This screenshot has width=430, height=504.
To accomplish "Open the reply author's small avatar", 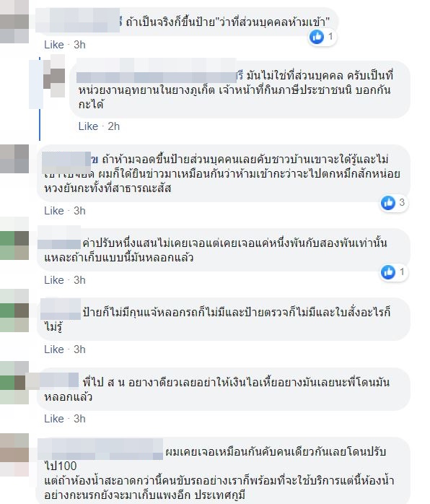I will (x=54, y=76).
